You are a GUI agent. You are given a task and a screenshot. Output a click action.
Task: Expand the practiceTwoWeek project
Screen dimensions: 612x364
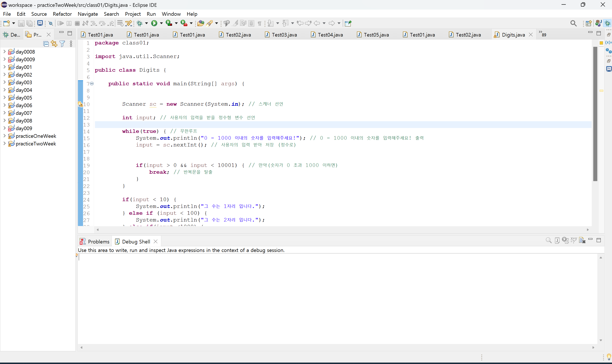(4, 144)
